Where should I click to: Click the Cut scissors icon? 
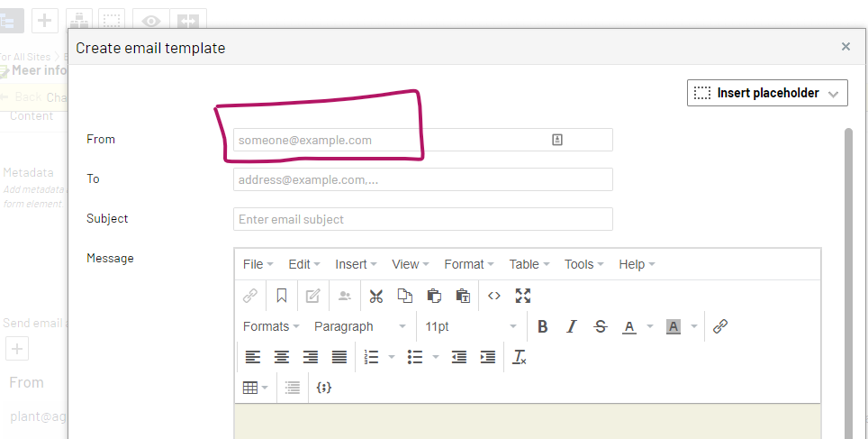(x=376, y=296)
